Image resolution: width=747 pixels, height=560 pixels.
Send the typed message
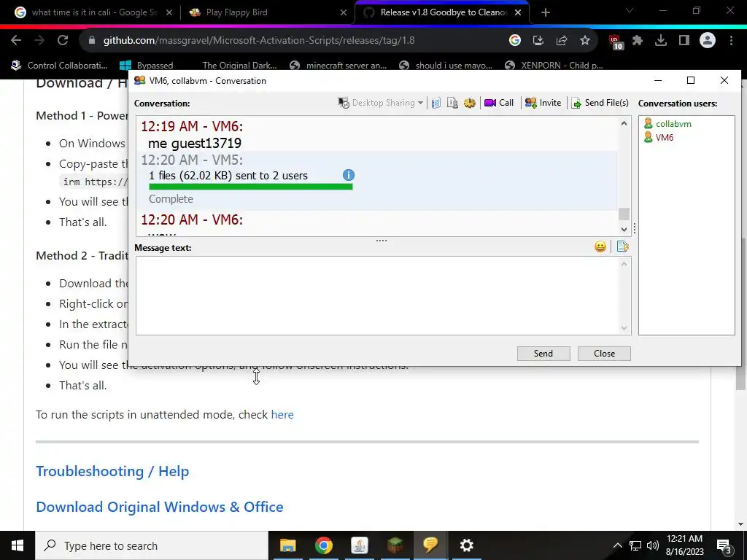543,354
